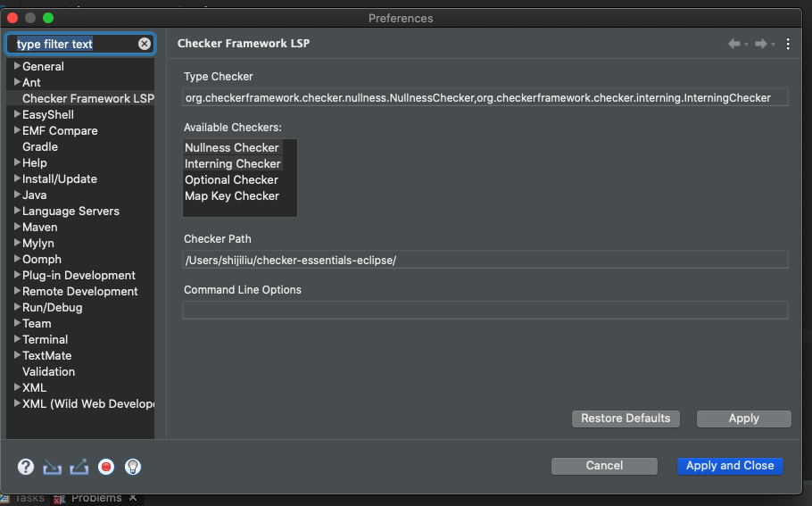Go forward with the right arrow
This screenshot has height=506, width=812.
(761, 44)
